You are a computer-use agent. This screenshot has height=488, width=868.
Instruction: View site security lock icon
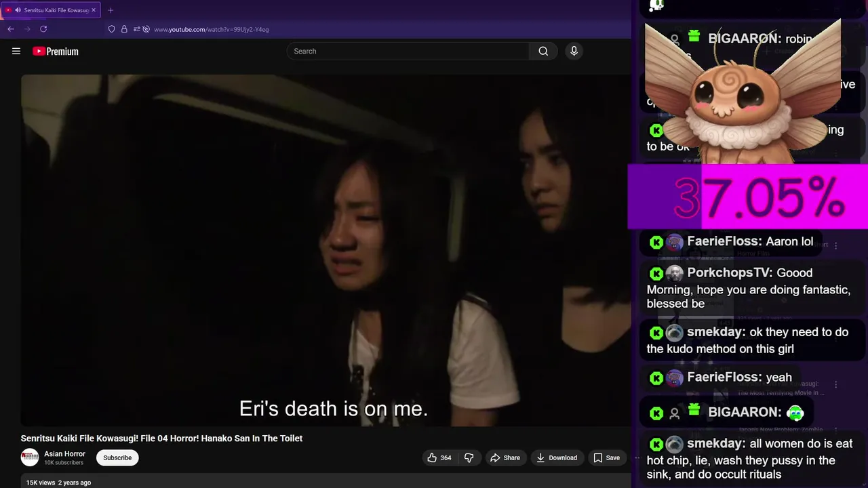coord(124,29)
